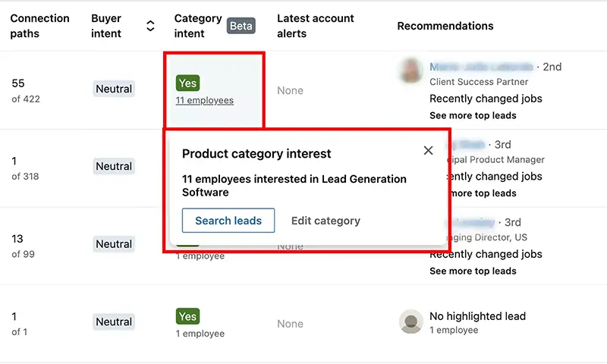
Task: Close the Product category interest popup
Action: click(428, 150)
